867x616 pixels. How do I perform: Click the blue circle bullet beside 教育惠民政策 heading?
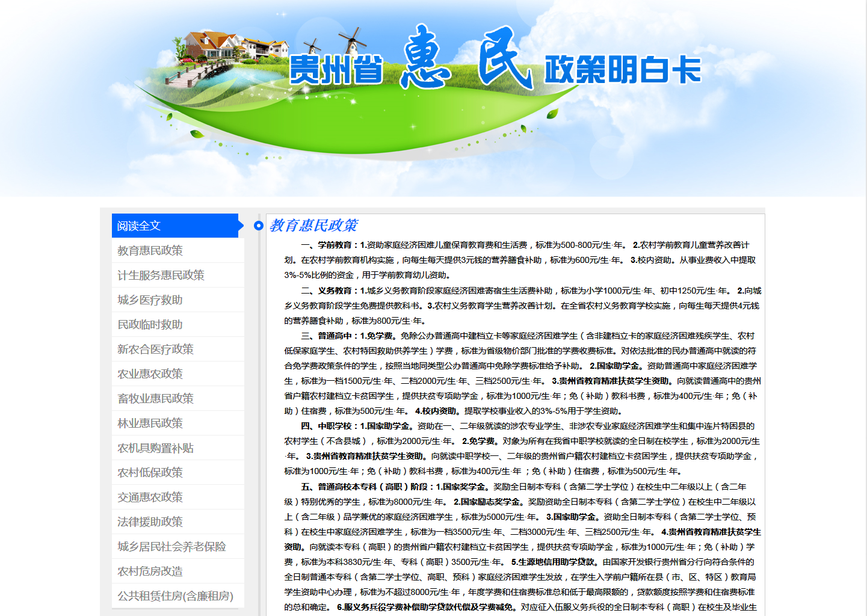pyautogui.click(x=259, y=226)
